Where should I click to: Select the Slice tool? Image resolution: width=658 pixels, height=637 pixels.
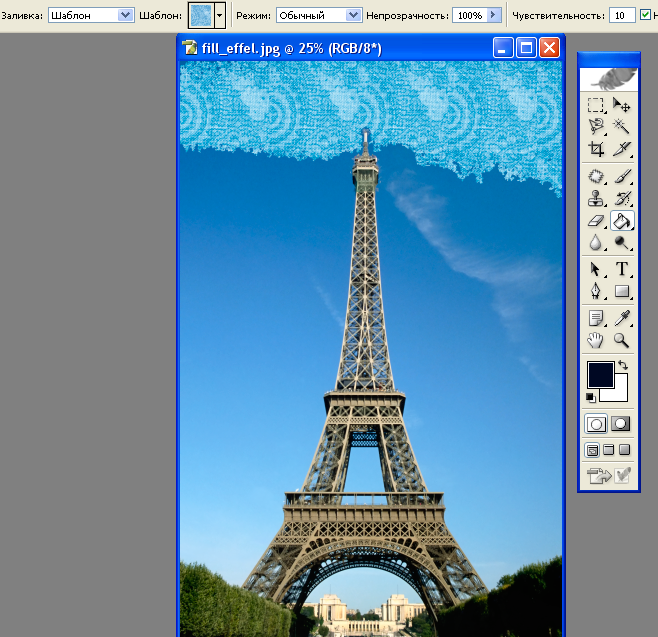tap(621, 149)
